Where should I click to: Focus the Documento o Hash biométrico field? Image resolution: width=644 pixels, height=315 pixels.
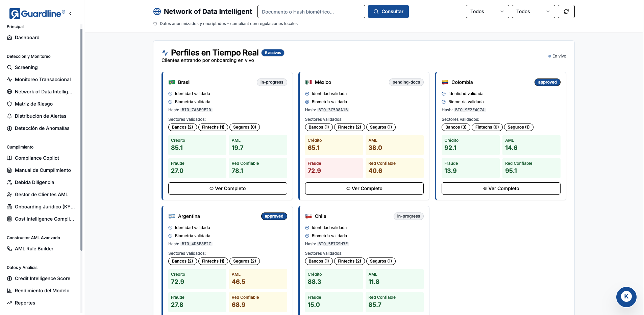pyautogui.click(x=311, y=12)
